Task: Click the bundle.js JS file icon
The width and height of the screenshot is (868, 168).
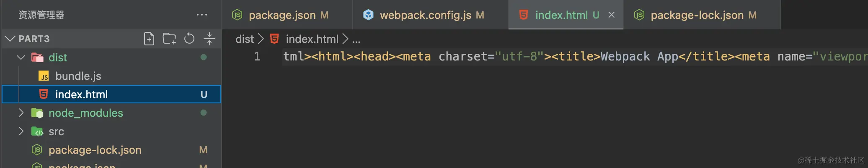Action: (x=44, y=76)
